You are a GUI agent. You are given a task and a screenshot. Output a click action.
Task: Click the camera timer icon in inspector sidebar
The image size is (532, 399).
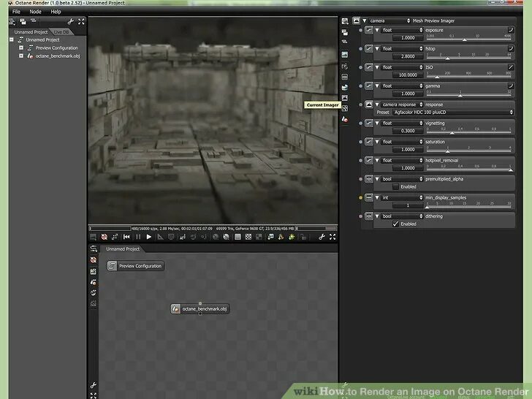coord(345,66)
